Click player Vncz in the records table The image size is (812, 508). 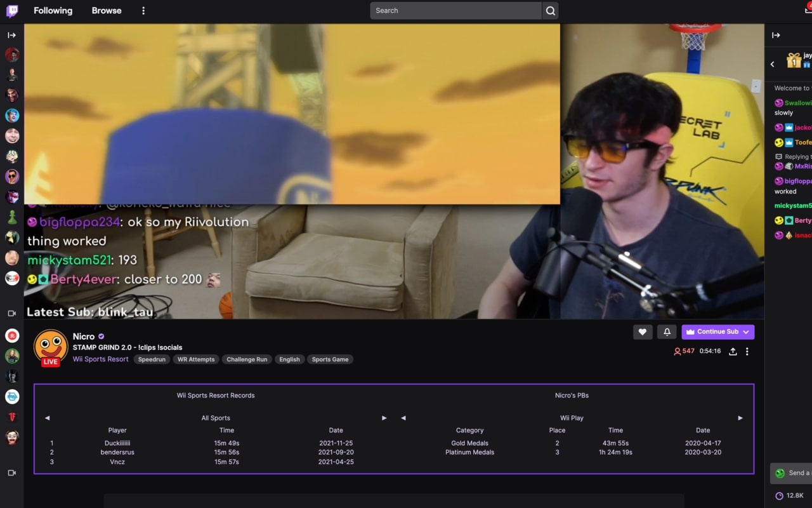[117, 462]
